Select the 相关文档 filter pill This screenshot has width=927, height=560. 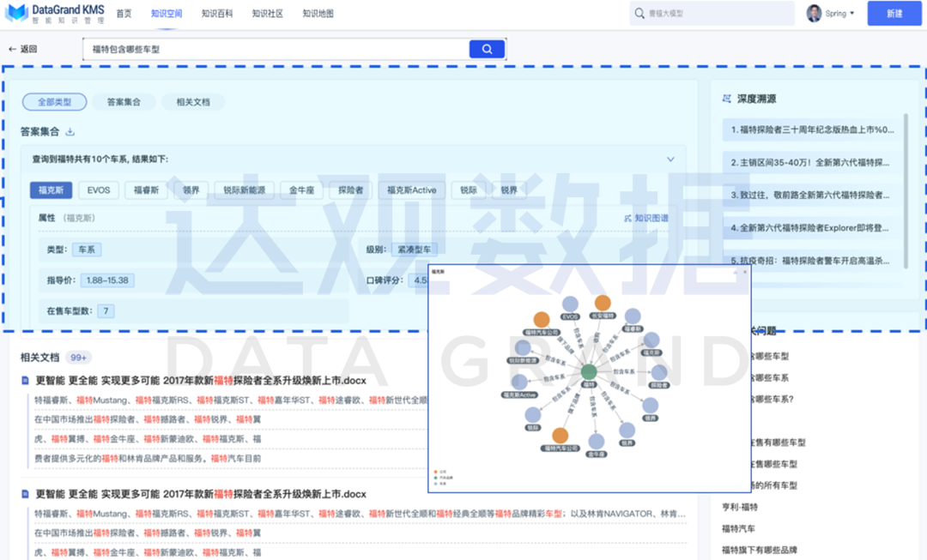193,102
